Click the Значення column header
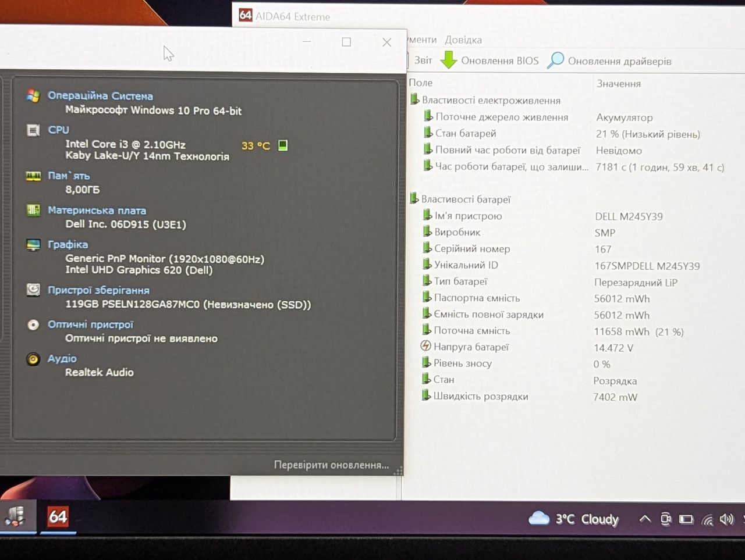The height and width of the screenshot is (560, 745). (x=619, y=84)
